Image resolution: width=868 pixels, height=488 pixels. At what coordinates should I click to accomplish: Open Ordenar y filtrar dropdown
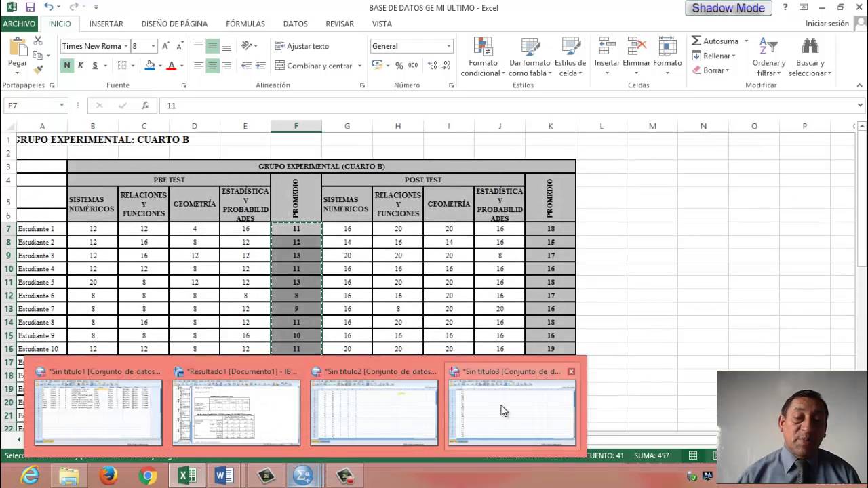pos(769,56)
